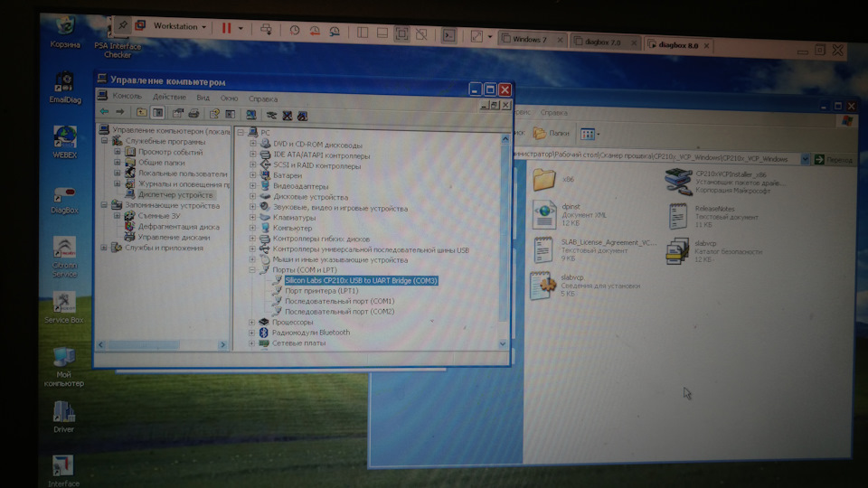This screenshot has width=868, height=488.
Task: Open Explorer view mode dropdown button
Action: pyautogui.click(x=590, y=134)
